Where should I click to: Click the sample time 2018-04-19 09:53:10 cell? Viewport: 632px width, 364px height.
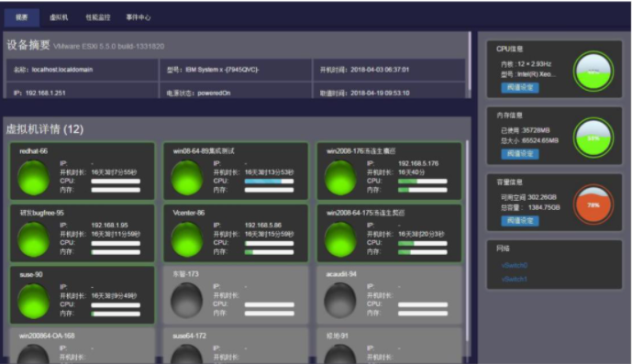[389, 91]
